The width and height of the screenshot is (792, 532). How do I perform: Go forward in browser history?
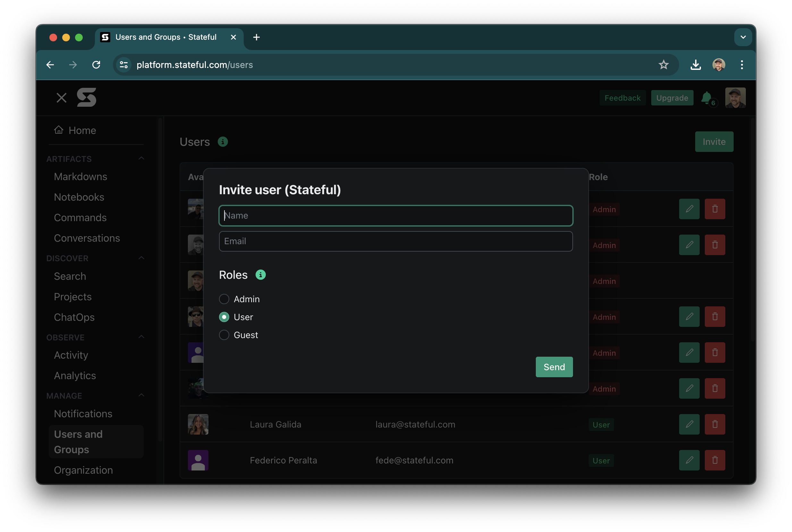73,65
